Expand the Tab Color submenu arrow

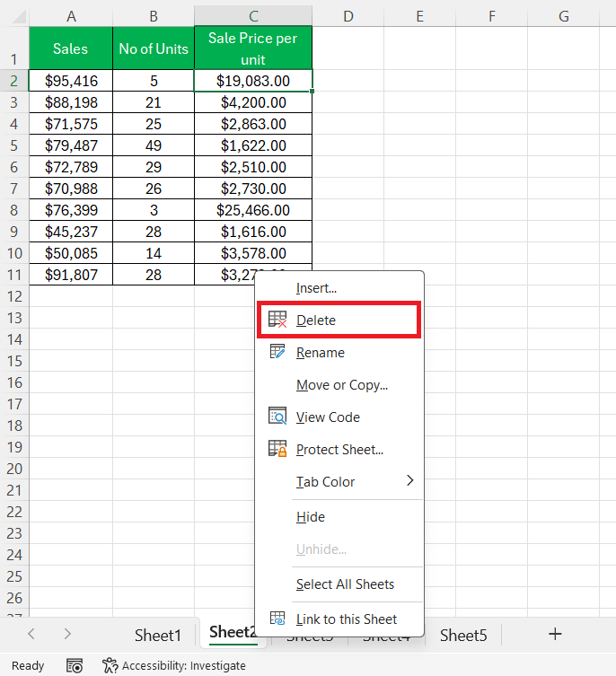409,480
